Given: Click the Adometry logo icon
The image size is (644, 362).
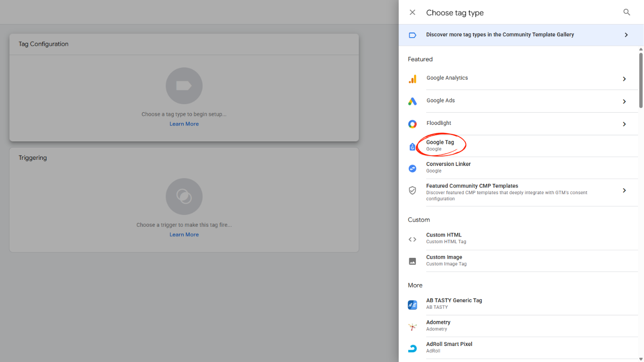Looking at the screenshot, I should [x=413, y=326].
